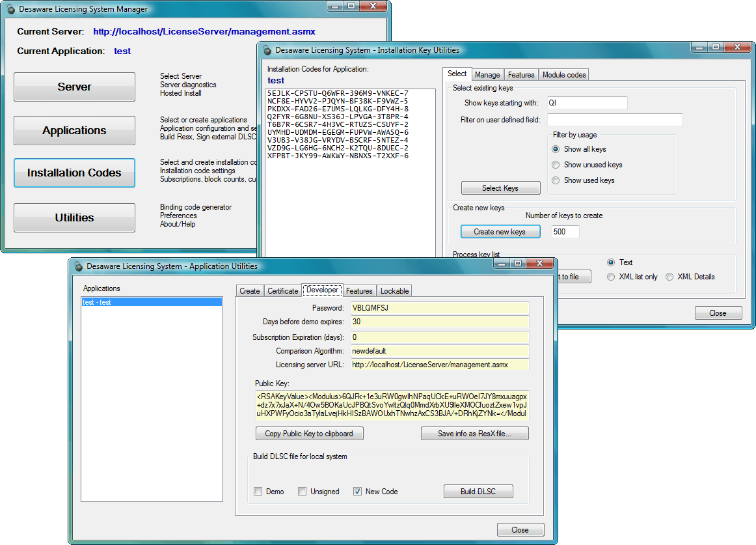The image size is (756, 545).
Task: Maximize the Installation Key Utilities window
Action: click(x=716, y=48)
